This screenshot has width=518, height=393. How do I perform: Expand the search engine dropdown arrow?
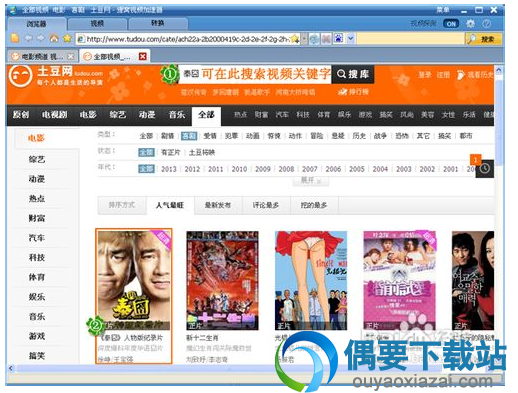point(350,39)
